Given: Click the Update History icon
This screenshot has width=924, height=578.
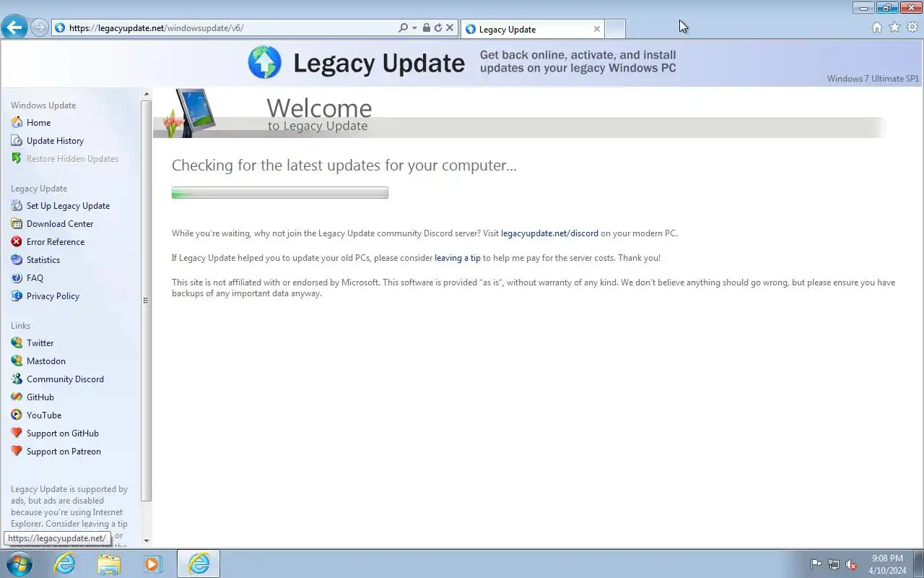Looking at the screenshot, I should point(17,141).
